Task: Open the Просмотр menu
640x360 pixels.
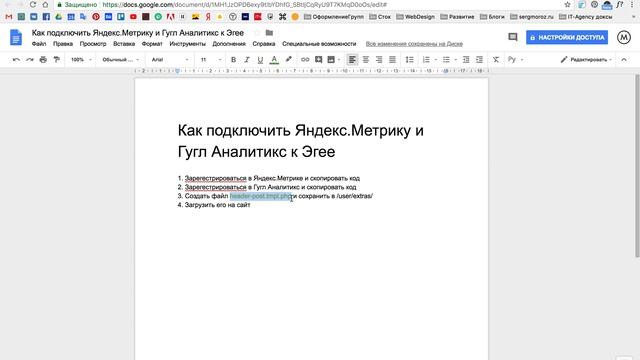Action: [x=93, y=44]
